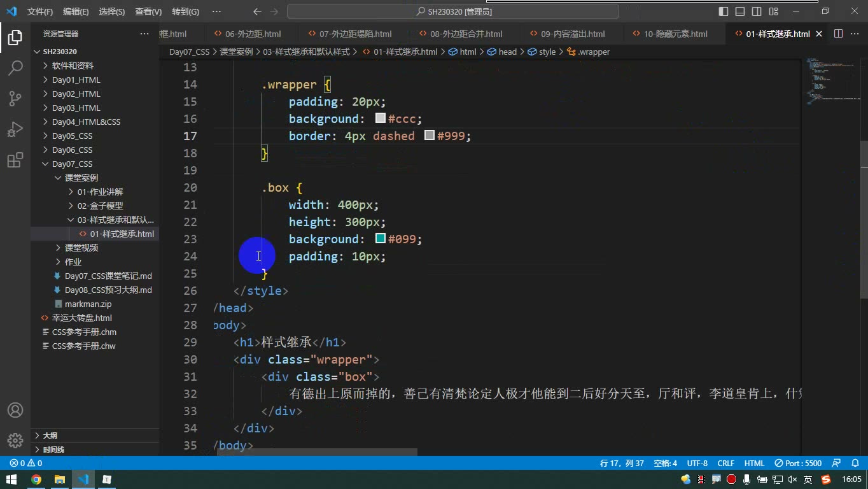This screenshot has width=868, height=489.
Task: Click the UTF-8 encoding in status bar
Action: pos(697,463)
